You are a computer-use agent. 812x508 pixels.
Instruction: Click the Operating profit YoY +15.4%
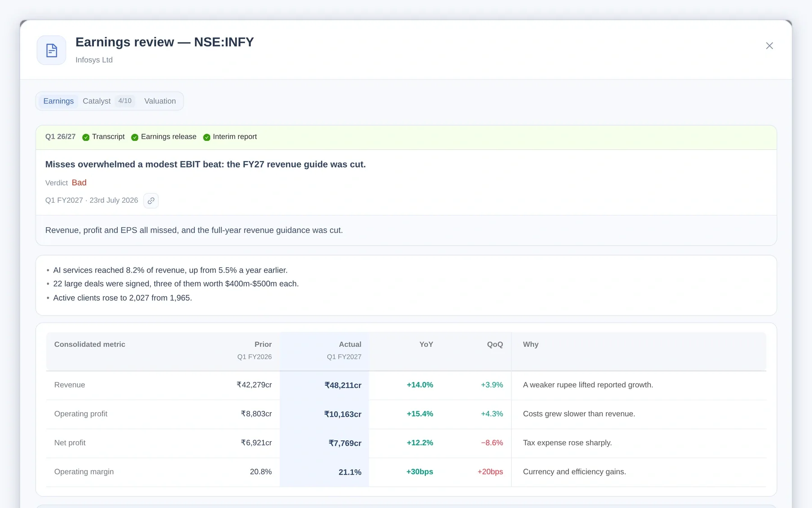(x=420, y=414)
